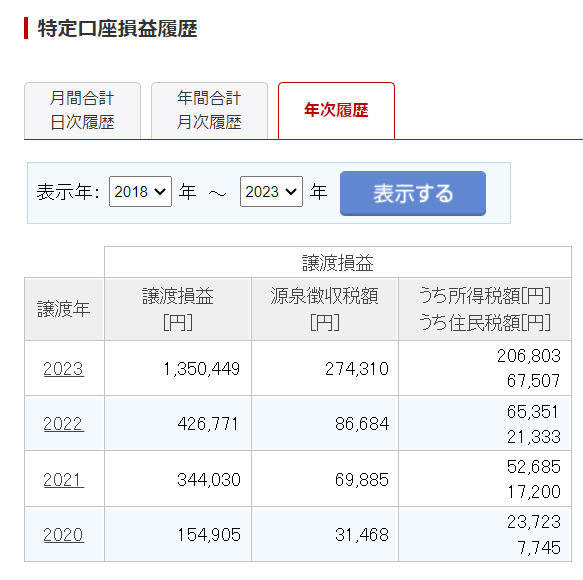Open the 2023 year link
583x580 pixels.
tap(64, 368)
